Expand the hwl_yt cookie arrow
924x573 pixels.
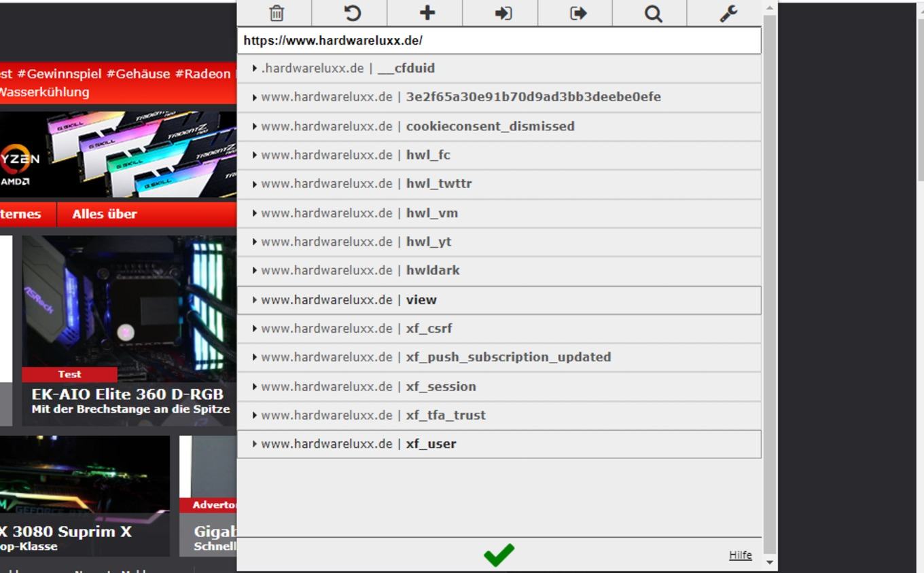[x=254, y=242]
